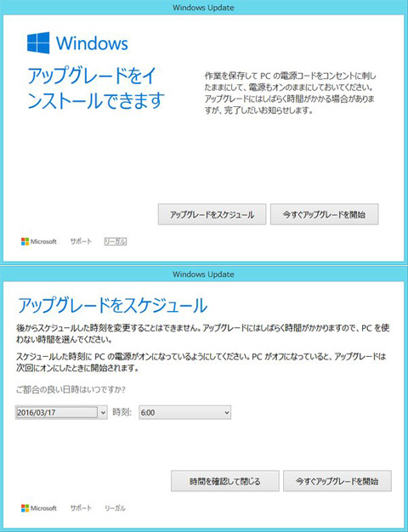
Task: Click the text ご都合の良い日時はいつですか?
Action: pos(71,390)
